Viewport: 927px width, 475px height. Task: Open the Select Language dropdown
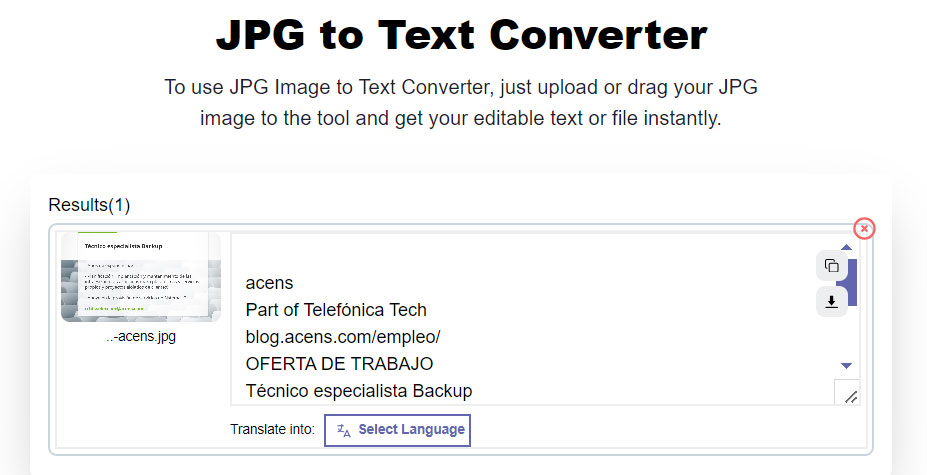point(397,430)
